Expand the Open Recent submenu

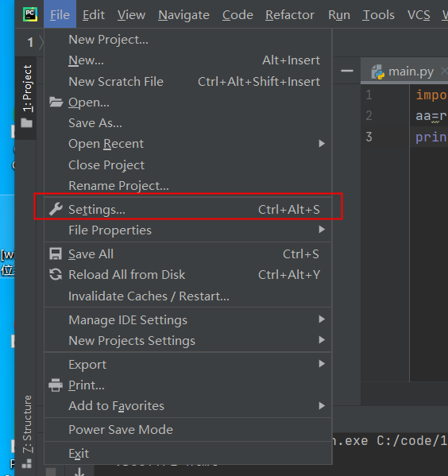tap(188, 144)
